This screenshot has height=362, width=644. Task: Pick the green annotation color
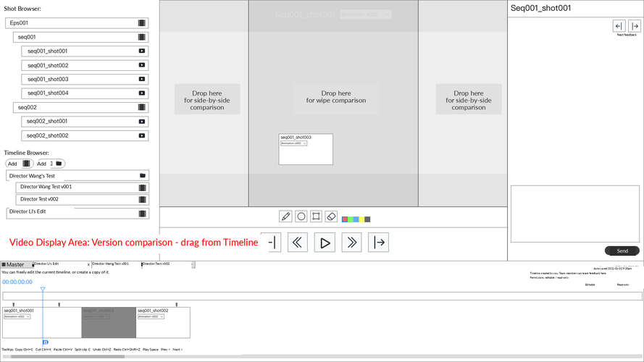[351, 219]
